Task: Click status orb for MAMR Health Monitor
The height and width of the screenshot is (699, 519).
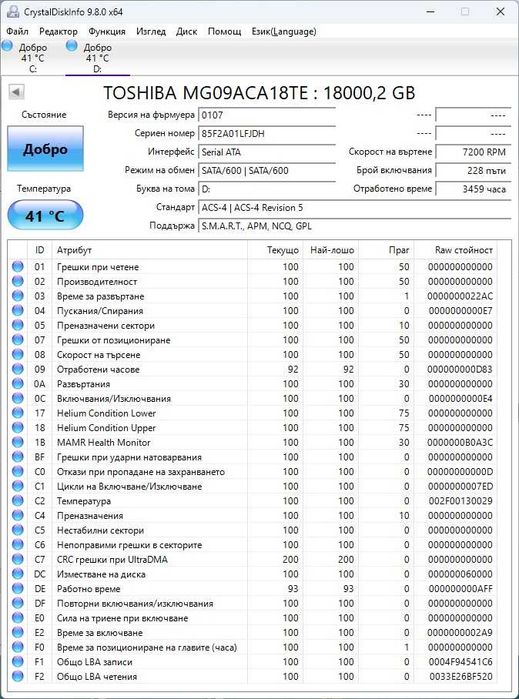Action: pyautogui.click(x=17, y=442)
